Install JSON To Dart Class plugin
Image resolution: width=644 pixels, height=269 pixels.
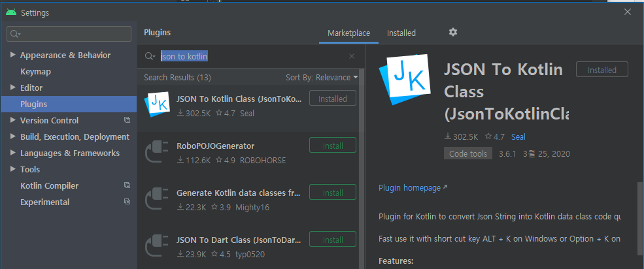pos(333,240)
